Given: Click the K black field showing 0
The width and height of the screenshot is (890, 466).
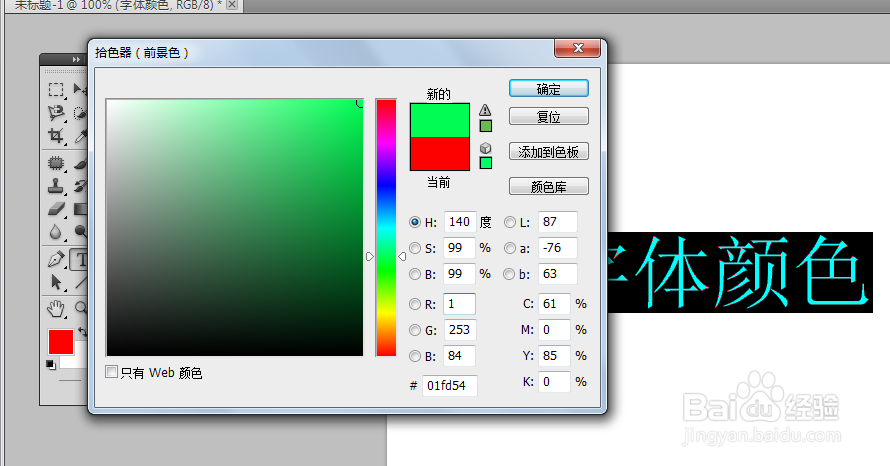Looking at the screenshot, I should click(554, 381).
